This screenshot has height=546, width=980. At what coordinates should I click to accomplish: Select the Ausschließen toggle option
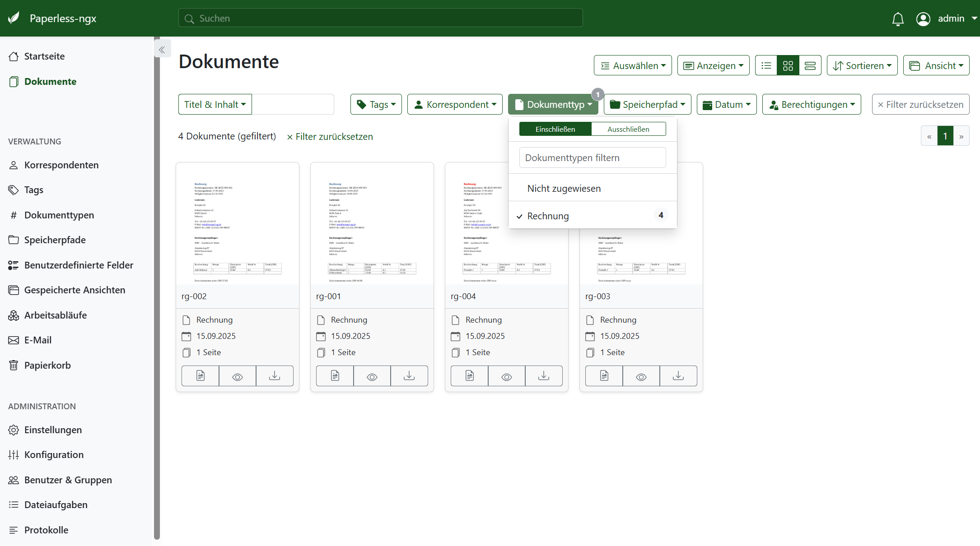click(x=628, y=129)
